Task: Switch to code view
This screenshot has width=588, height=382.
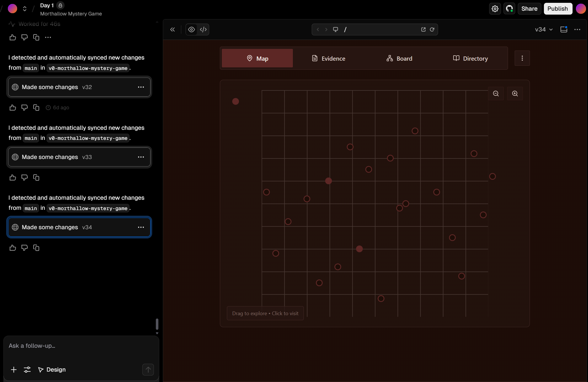Action: pyautogui.click(x=203, y=29)
